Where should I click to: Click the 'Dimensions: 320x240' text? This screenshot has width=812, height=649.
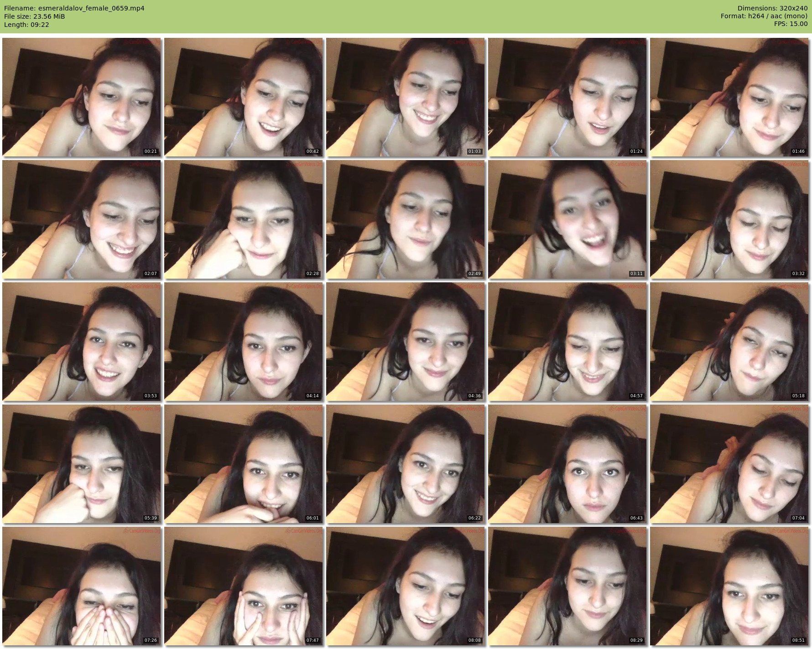click(772, 8)
